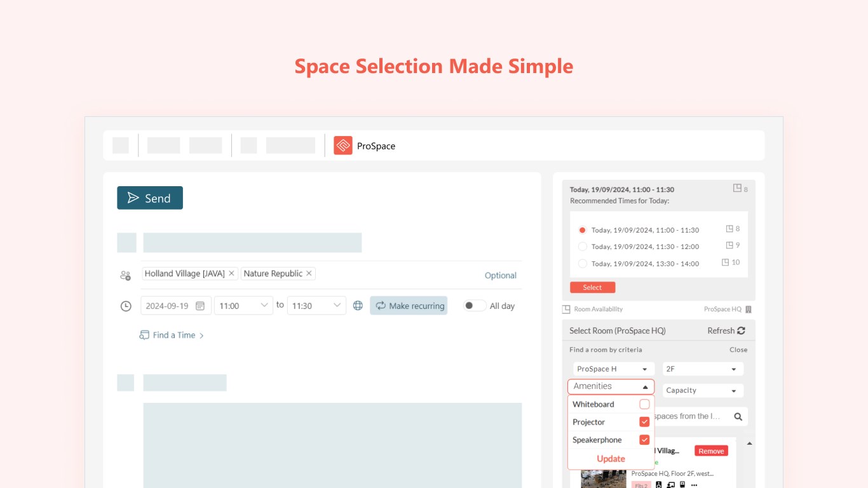The height and width of the screenshot is (488, 868).
Task: Click the Make recurring button
Action: pyautogui.click(x=409, y=306)
